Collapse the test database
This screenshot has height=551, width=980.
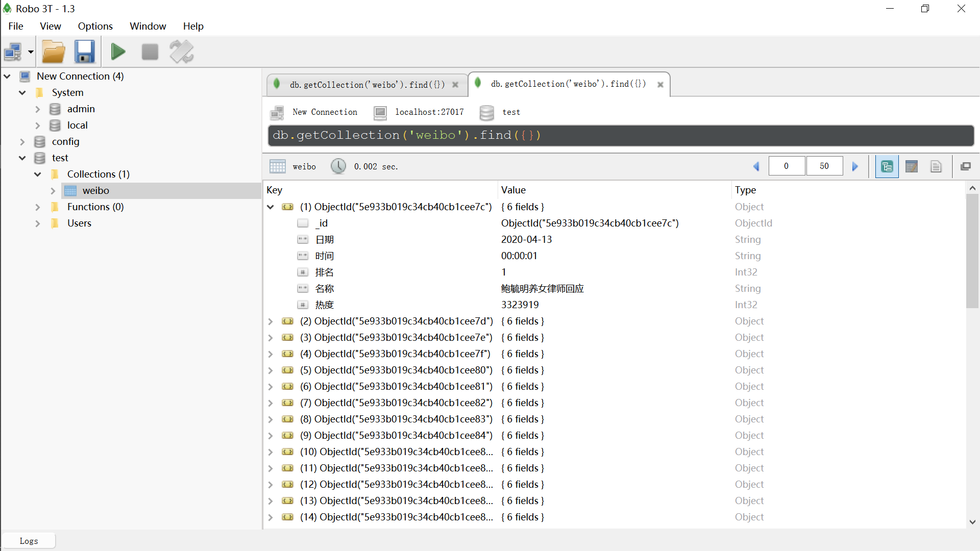coord(22,158)
